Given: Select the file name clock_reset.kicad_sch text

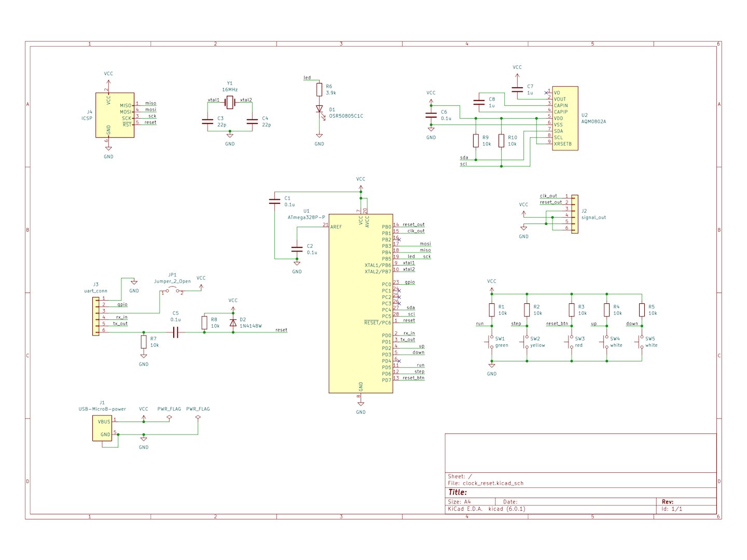Looking at the screenshot, I should 493,483.
